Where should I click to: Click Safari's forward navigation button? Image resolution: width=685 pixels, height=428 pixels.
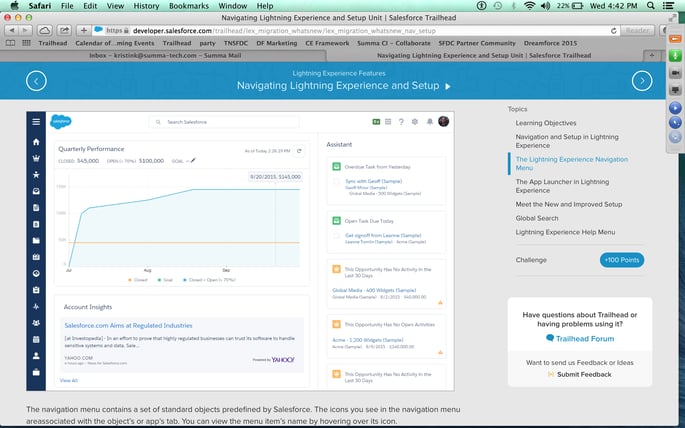tap(25, 31)
